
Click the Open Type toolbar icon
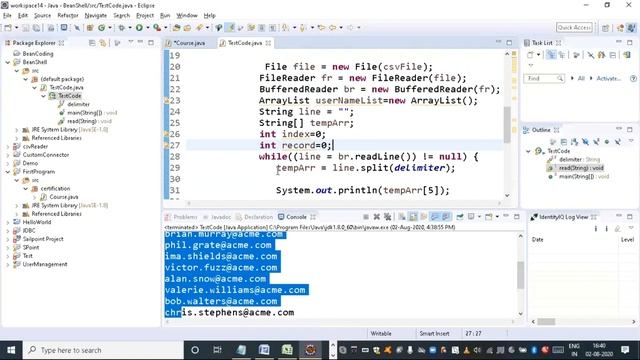click(x=176, y=28)
